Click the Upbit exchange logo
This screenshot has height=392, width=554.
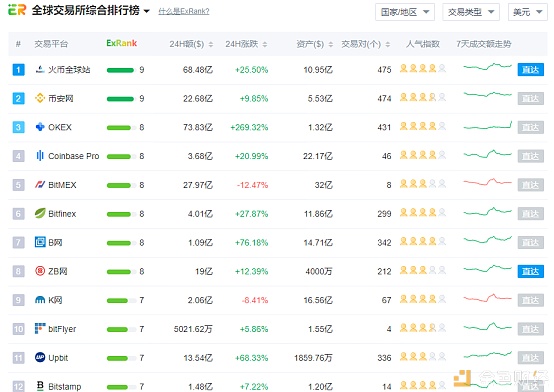(x=40, y=357)
